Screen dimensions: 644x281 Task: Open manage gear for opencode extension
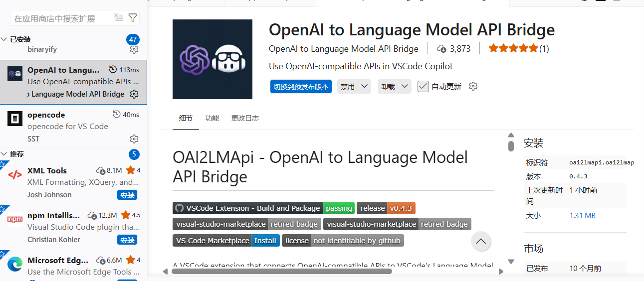tap(134, 139)
